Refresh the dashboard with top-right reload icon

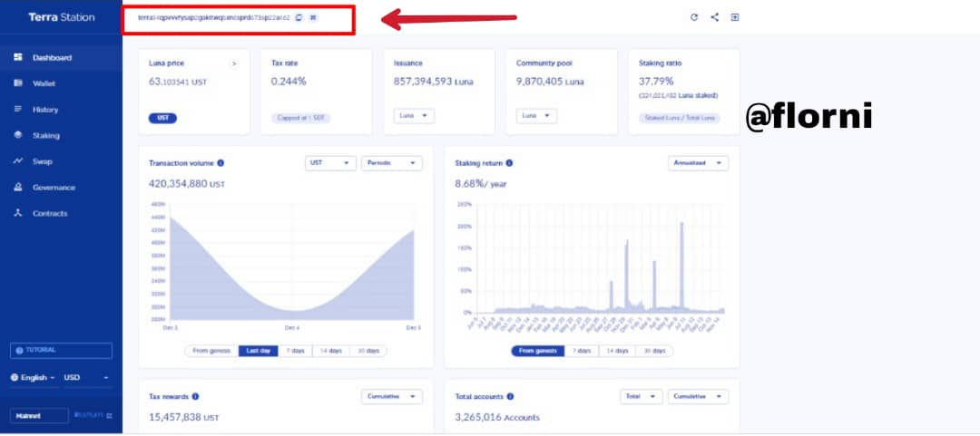[694, 17]
